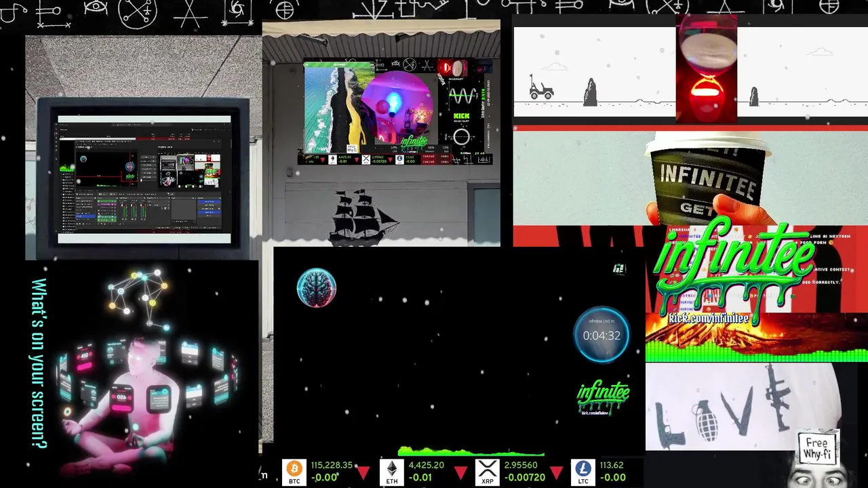Click the small infinitee logo under the timer
Image resolution: width=868 pixels, height=488 pixels.
[x=603, y=398]
